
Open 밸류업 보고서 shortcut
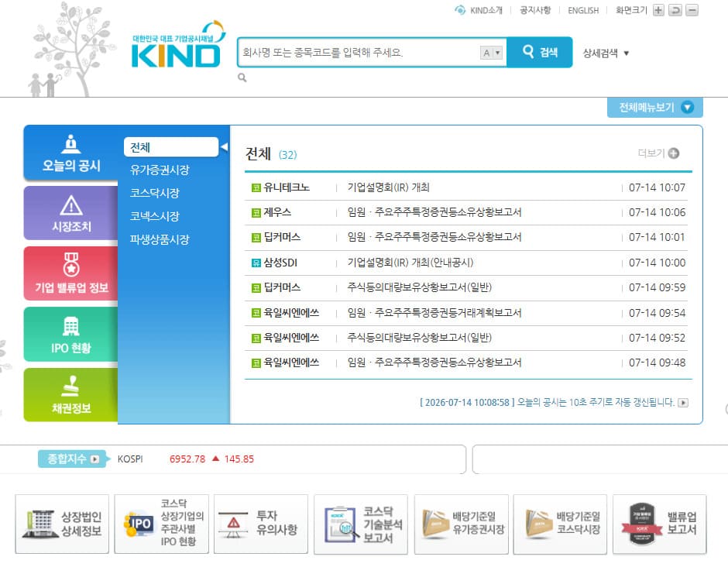point(660,524)
